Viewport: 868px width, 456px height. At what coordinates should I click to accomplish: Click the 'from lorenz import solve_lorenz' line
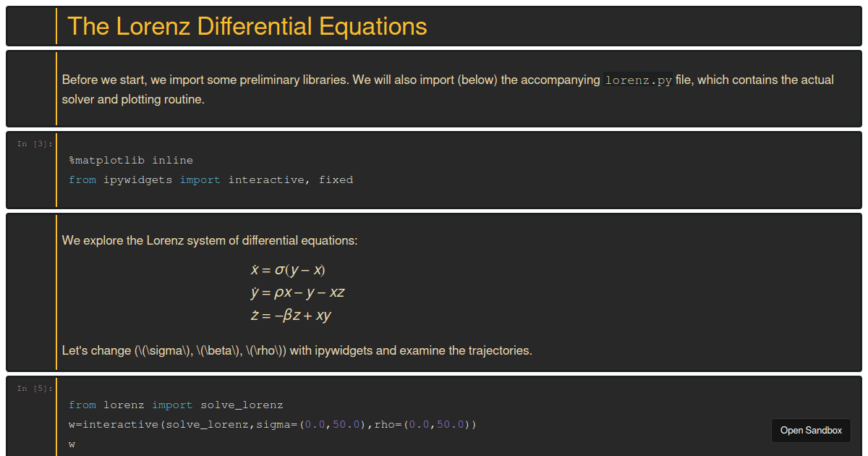coord(176,405)
